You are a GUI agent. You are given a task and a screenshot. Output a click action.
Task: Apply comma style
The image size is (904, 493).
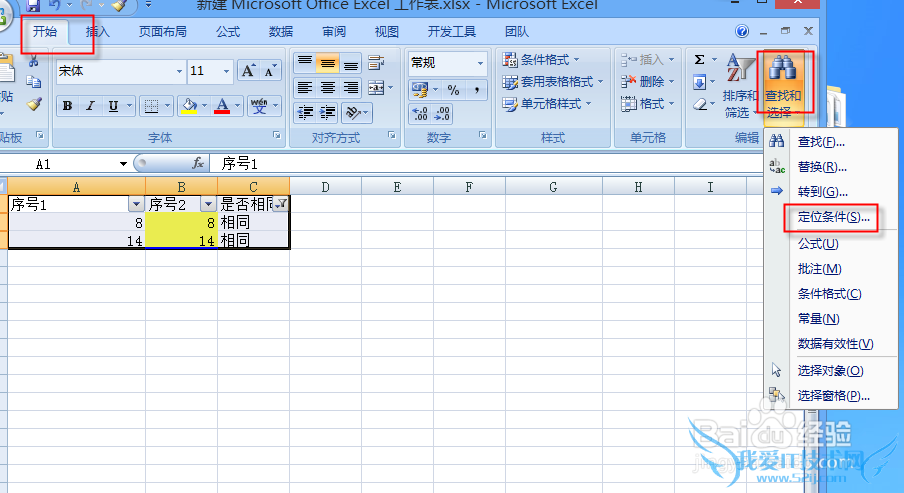point(476,90)
